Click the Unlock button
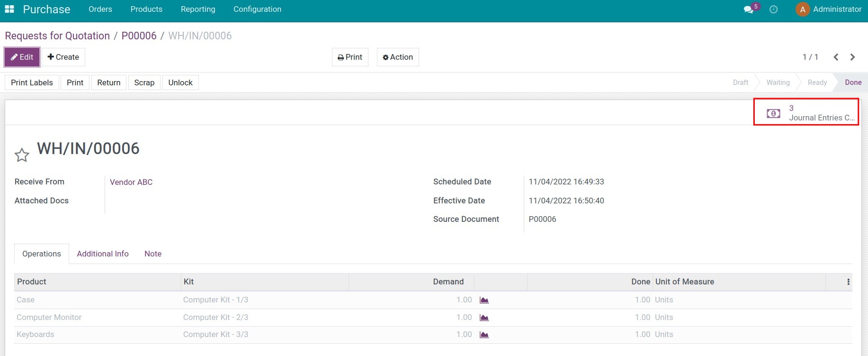Viewport: 868px width, 356px height. 180,82
